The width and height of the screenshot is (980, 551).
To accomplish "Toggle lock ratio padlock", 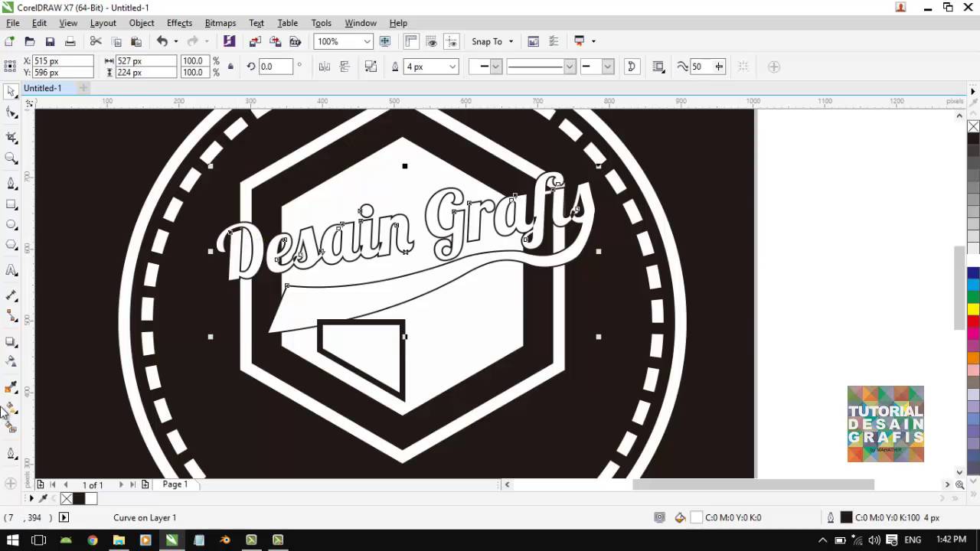I will (x=230, y=67).
